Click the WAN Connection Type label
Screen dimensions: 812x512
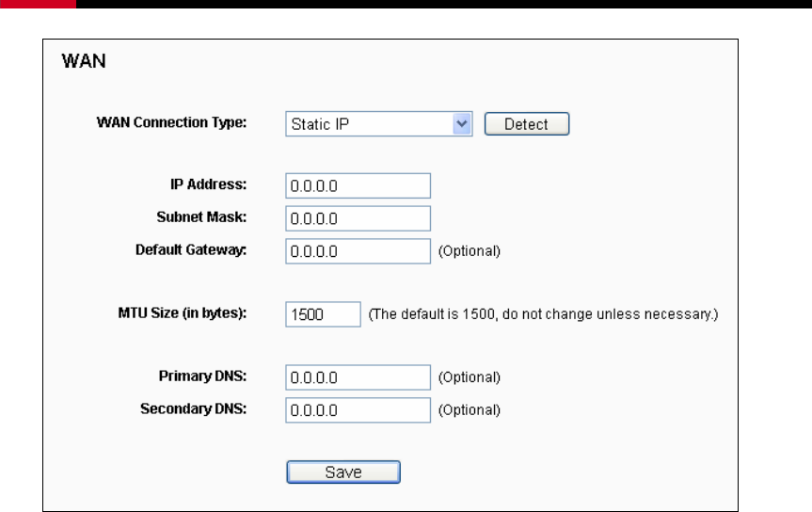(x=171, y=122)
